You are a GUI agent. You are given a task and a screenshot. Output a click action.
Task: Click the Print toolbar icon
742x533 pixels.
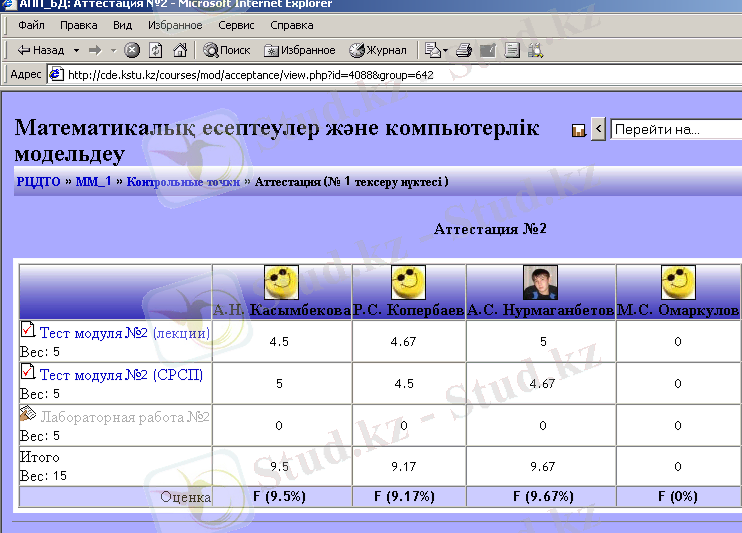(464, 50)
